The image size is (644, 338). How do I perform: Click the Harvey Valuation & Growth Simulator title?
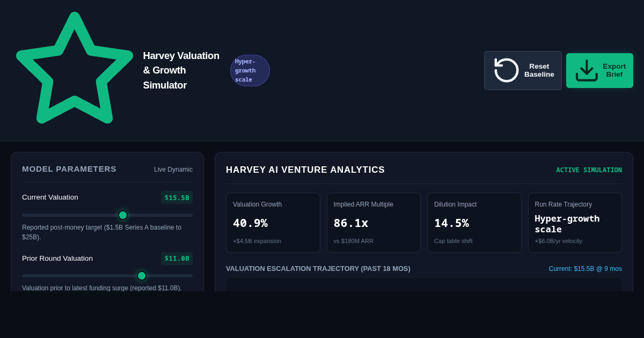click(x=181, y=70)
